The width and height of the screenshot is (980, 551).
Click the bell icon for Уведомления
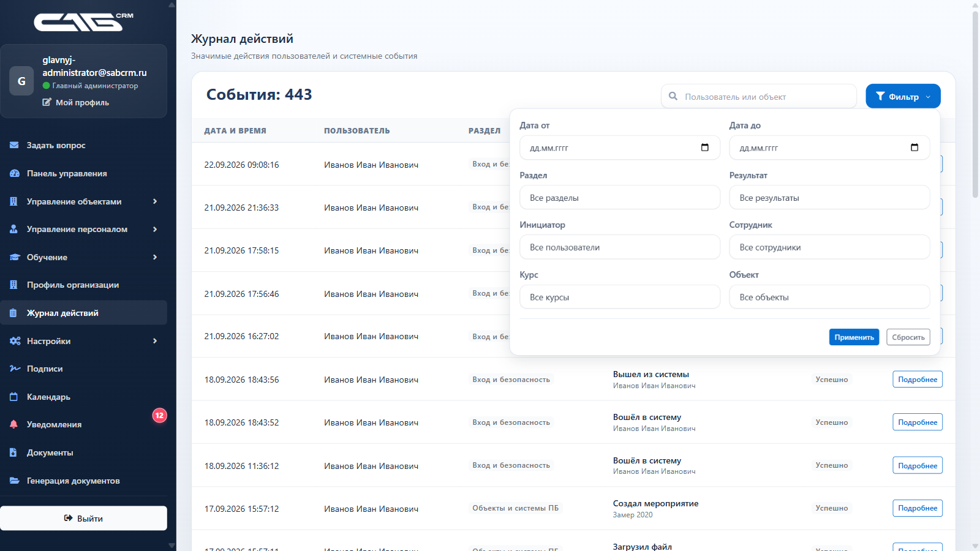14,424
